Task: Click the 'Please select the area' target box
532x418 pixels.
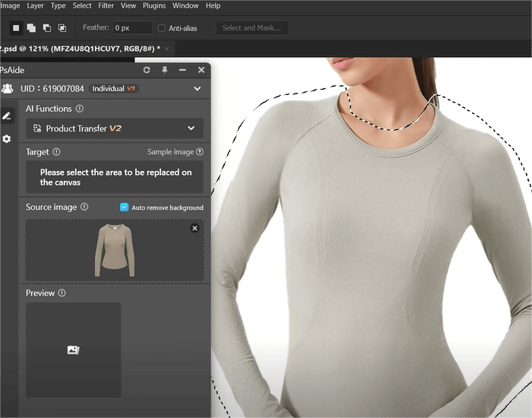Action: pyautogui.click(x=115, y=177)
